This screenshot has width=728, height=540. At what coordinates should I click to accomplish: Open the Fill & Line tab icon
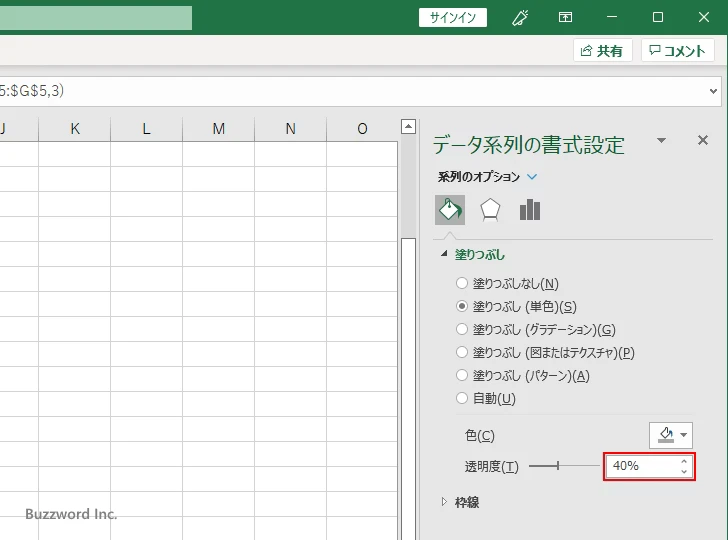(449, 210)
